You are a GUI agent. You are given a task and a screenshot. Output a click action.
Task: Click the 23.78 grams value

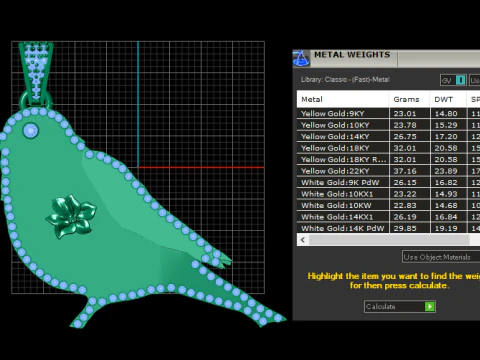[x=405, y=125]
